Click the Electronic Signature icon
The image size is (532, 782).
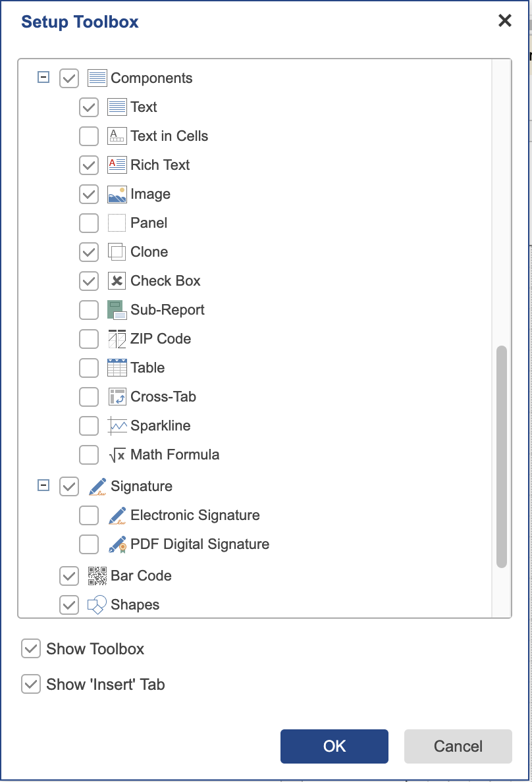[x=117, y=515]
